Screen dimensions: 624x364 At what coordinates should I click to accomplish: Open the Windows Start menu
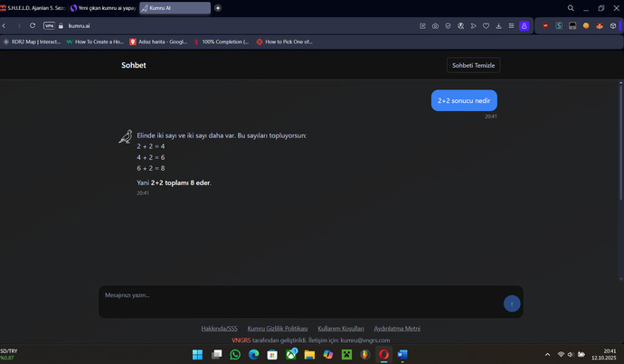tap(197, 354)
